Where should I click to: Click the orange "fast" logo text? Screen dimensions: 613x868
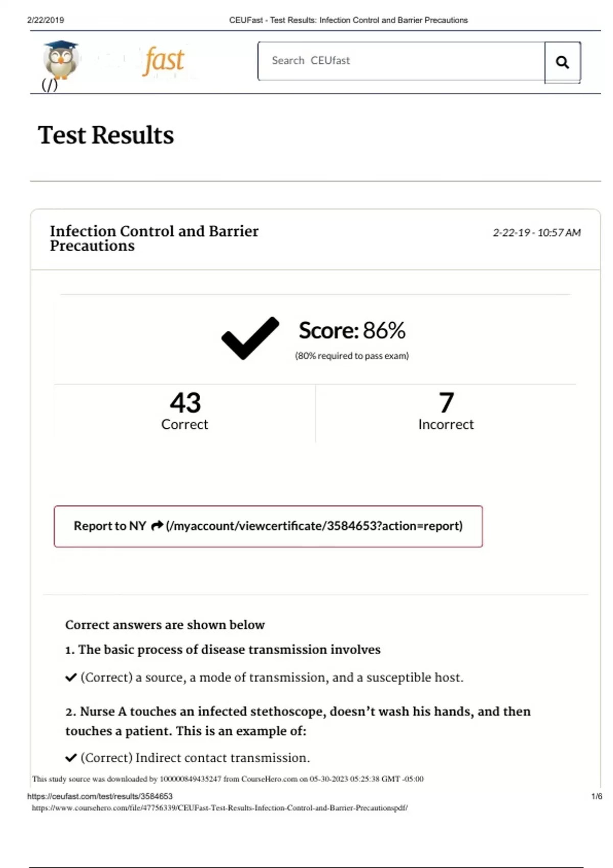tap(164, 61)
